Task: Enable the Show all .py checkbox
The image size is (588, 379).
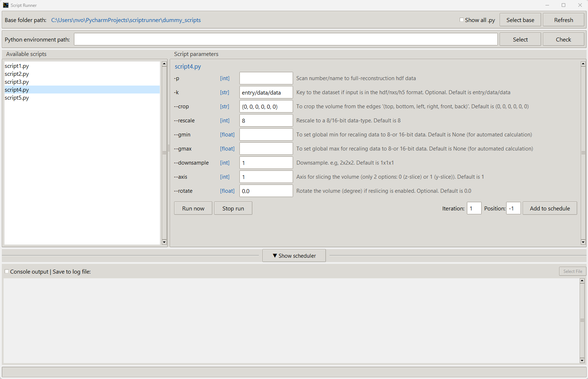Action: tap(461, 20)
